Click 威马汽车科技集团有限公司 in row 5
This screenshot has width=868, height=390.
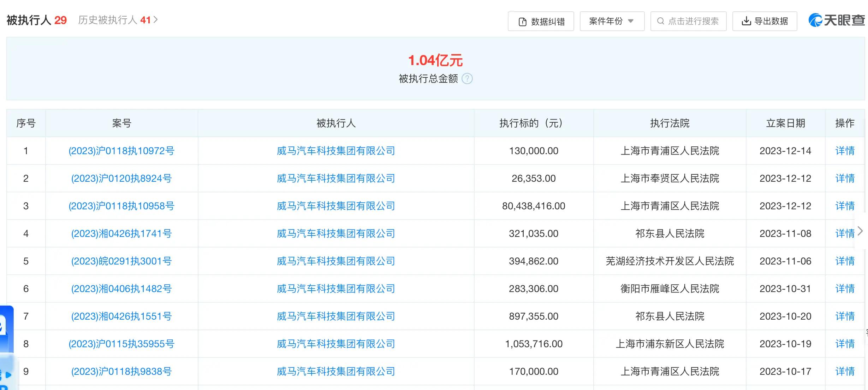pyautogui.click(x=336, y=261)
